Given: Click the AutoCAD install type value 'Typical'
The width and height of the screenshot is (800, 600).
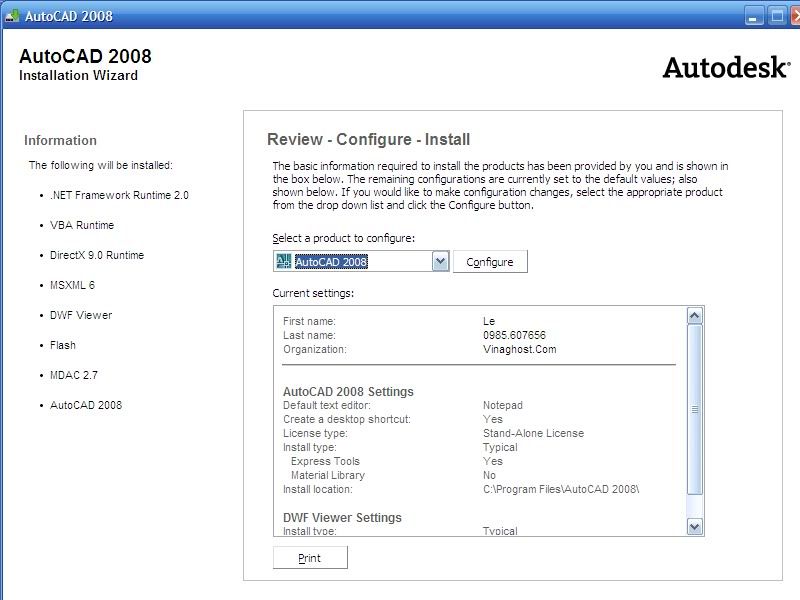Looking at the screenshot, I should pos(500,447).
